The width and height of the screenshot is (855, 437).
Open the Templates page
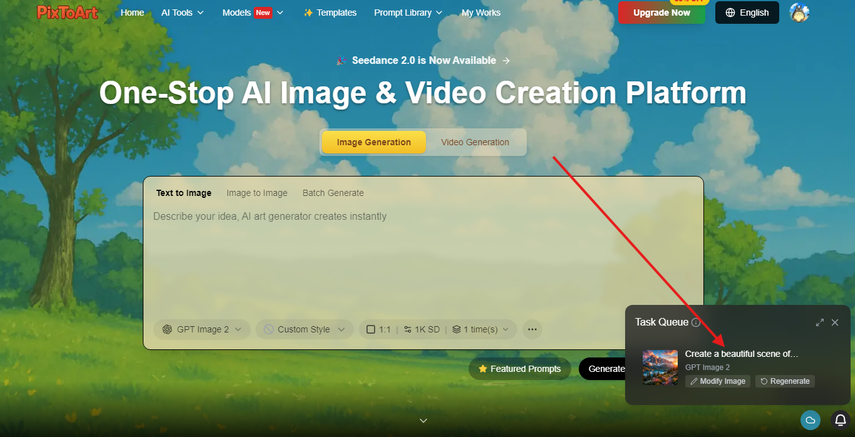click(x=330, y=13)
